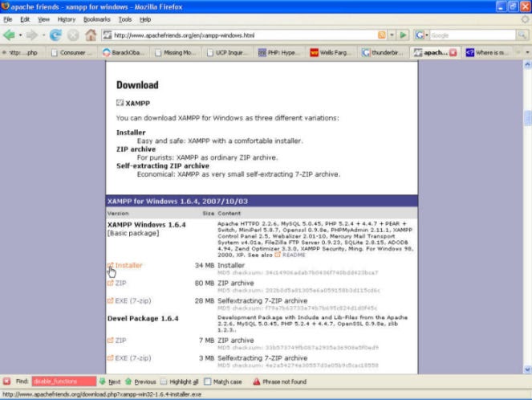Click the Installer download link
The height and width of the screenshot is (400, 532).
pos(128,265)
